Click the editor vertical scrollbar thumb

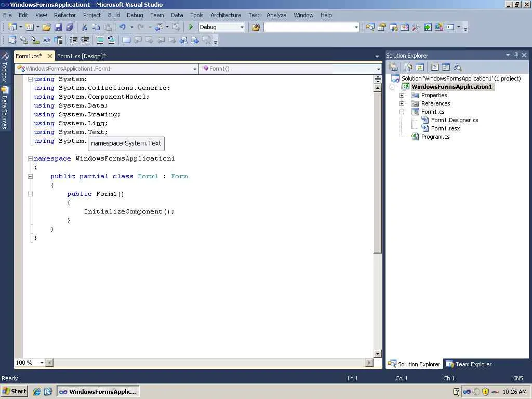point(378,172)
